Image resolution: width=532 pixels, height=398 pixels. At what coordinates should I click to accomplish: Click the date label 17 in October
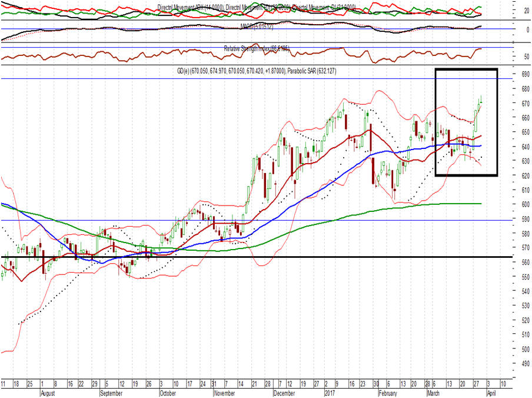pyautogui.click(x=189, y=384)
